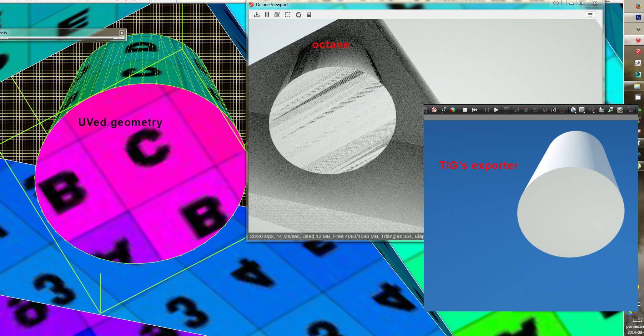
Task: Click the Octane render status bar text
Action: point(337,236)
